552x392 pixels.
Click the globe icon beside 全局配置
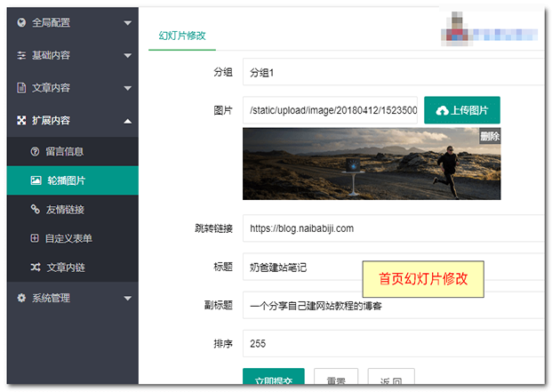[21, 22]
